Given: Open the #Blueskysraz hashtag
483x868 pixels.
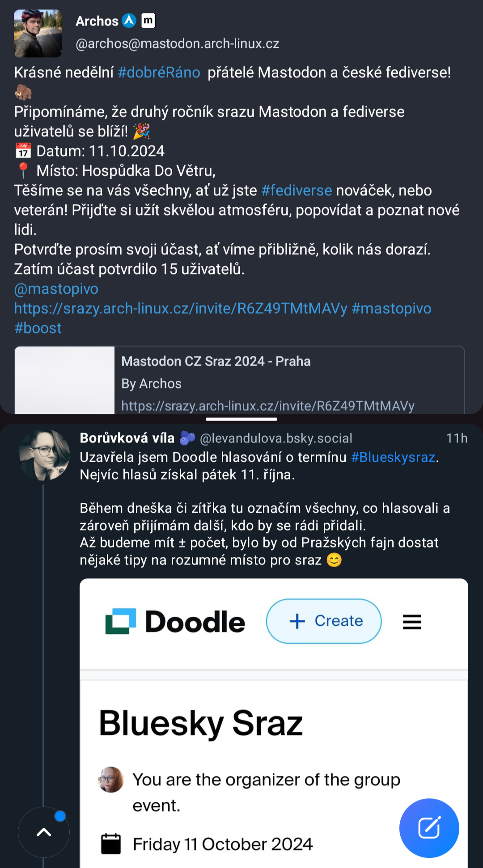Looking at the screenshot, I should [x=393, y=457].
